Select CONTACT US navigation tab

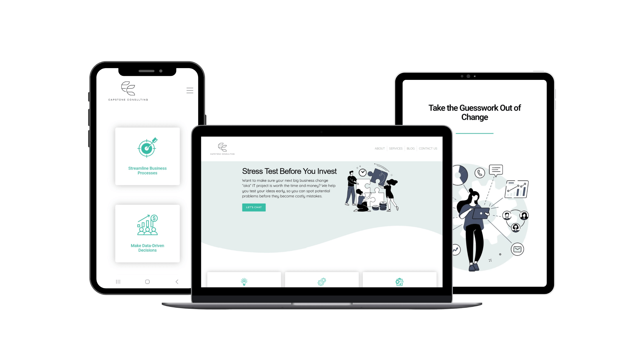[428, 148]
